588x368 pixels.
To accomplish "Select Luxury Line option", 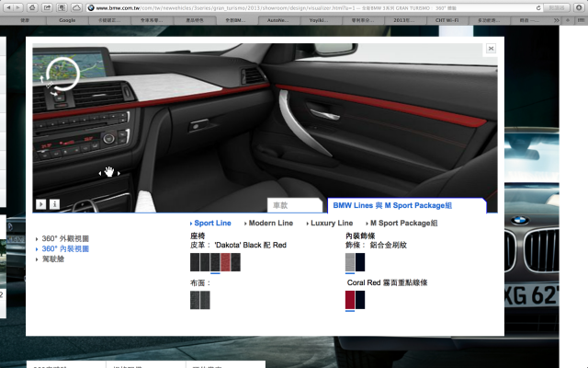I will 330,223.
